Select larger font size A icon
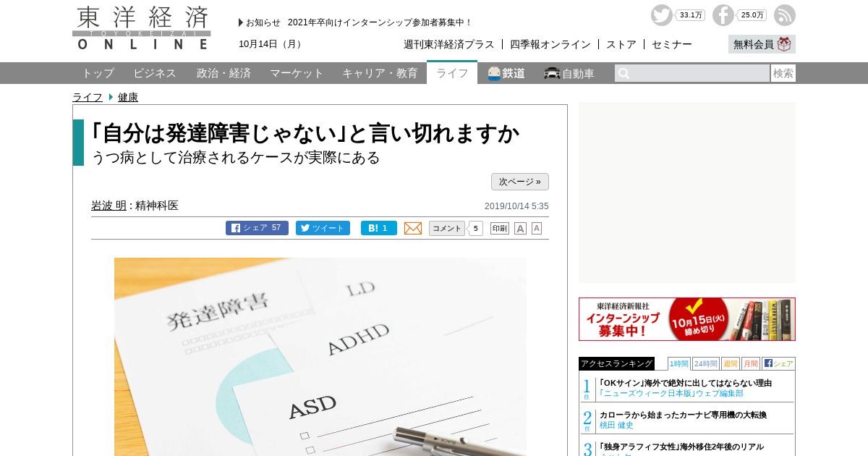The image size is (868, 456). click(x=520, y=228)
